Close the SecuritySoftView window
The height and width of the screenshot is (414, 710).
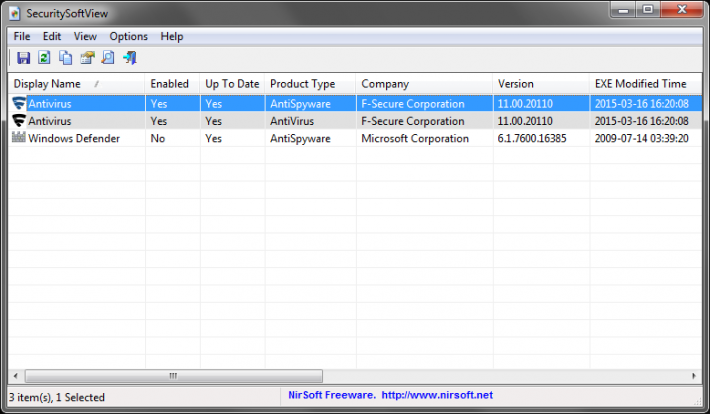tap(682, 10)
